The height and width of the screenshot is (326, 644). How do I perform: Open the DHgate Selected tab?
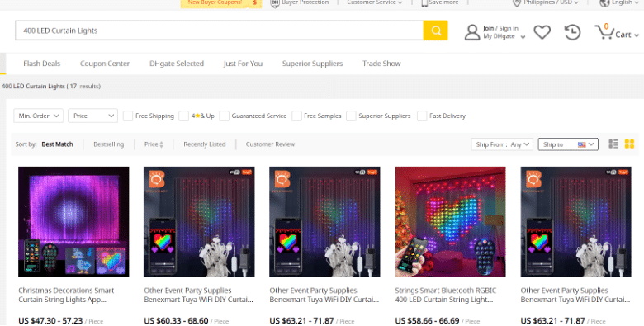(x=177, y=64)
